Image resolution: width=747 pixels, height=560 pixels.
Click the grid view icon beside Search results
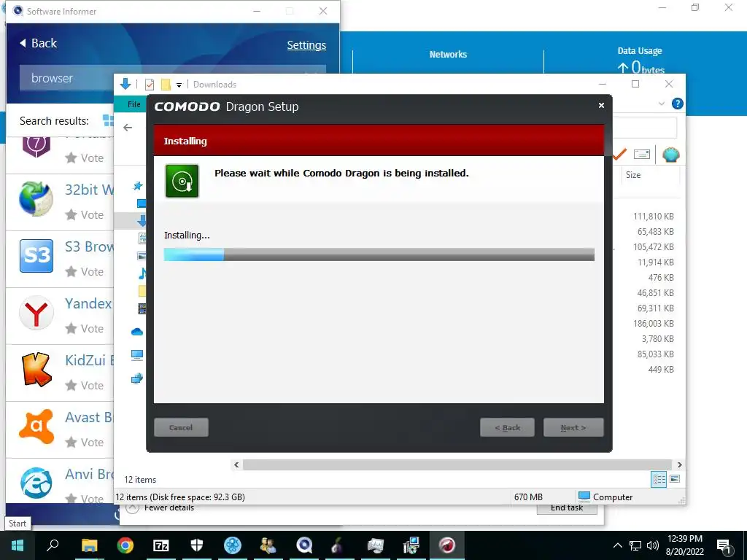tap(109, 120)
